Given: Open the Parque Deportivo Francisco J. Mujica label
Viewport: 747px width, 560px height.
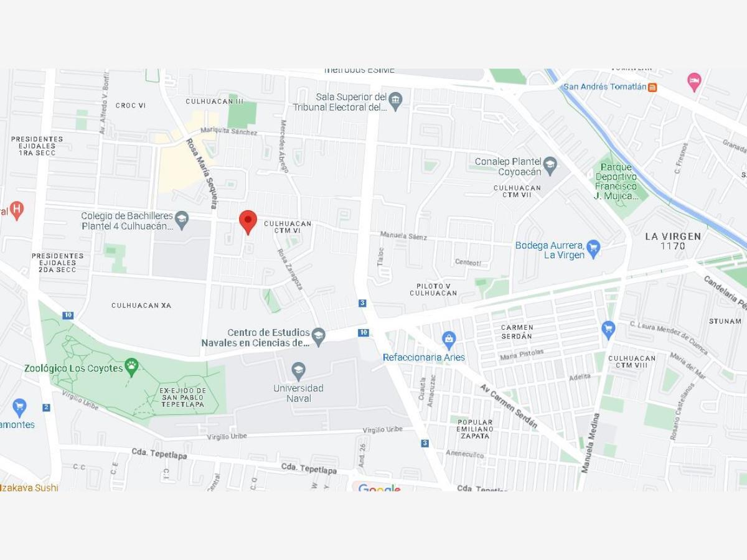Looking at the screenshot, I should [x=616, y=182].
